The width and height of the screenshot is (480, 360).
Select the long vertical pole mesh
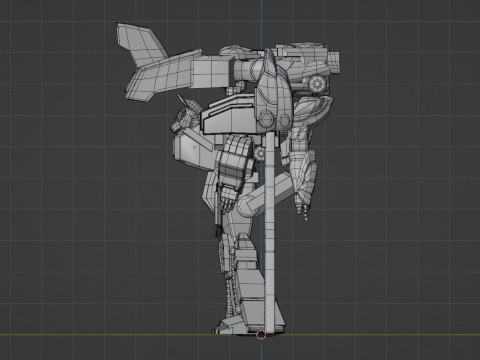(270, 232)
